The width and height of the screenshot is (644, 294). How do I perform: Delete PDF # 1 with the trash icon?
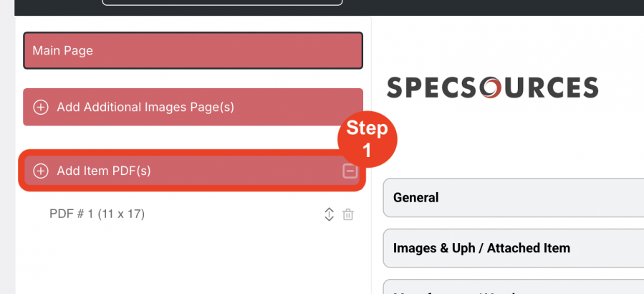348,214
